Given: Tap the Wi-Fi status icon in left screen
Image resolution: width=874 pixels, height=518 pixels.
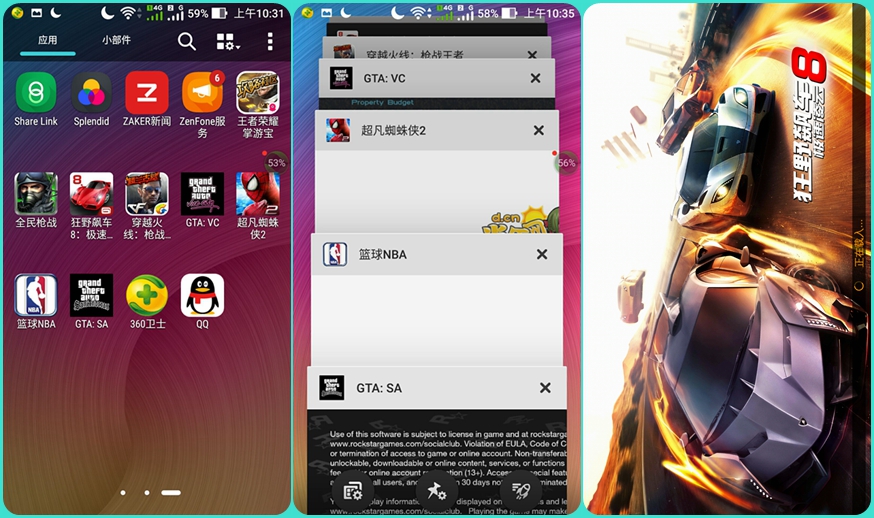Looking at the screenshot, I should (x=129, y=13).
